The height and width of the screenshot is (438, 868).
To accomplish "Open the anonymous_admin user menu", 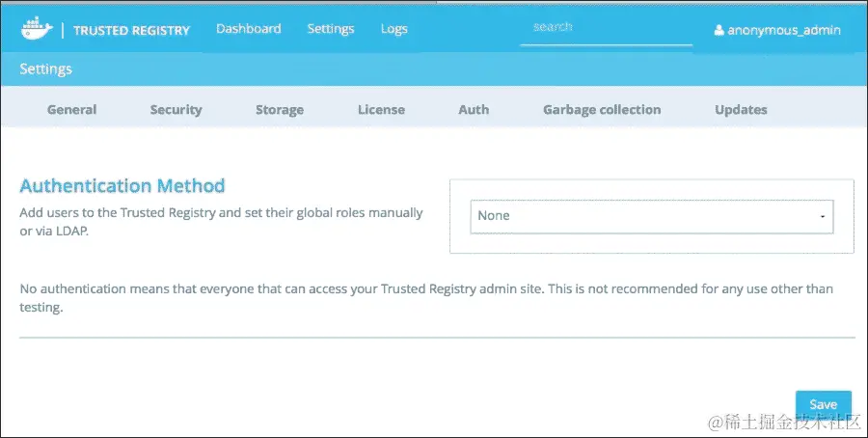I will click(777, 30).
